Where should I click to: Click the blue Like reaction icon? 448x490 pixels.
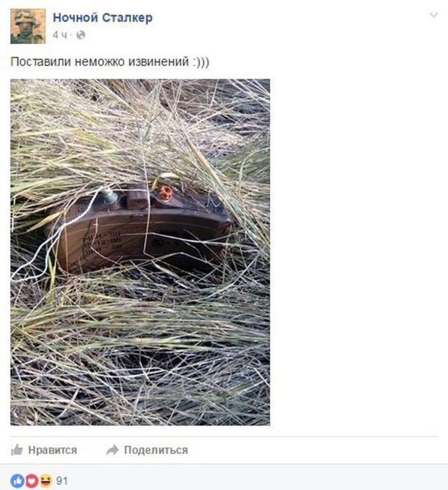pos(17,480)
